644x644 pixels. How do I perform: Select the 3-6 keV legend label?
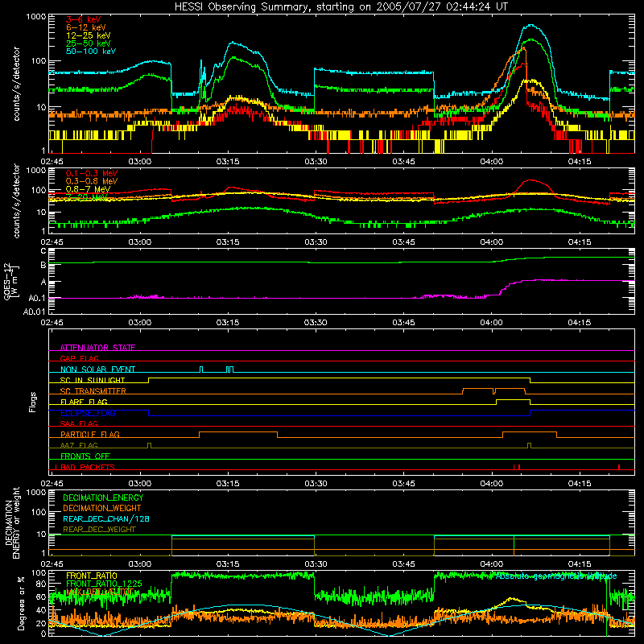coord(84,19)
